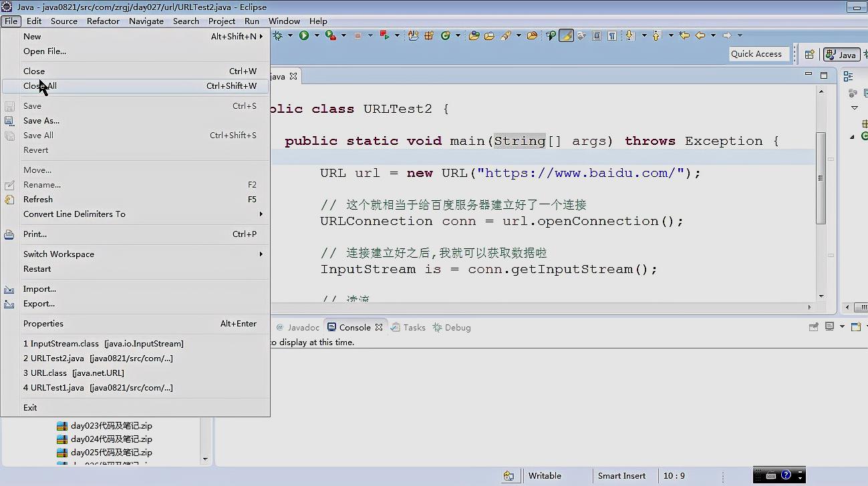Open the Navigate menu
This screenshot has width=868, height=486.
tap(146, 21)
